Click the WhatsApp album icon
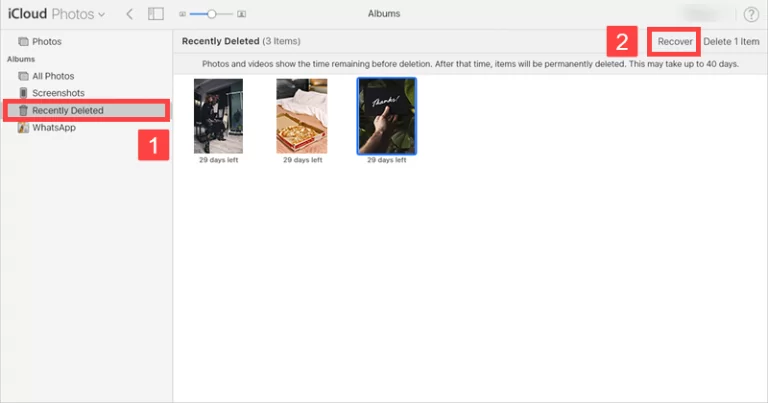Image resolution: width=768 pixels, height=403 pixels. [23, 127]
